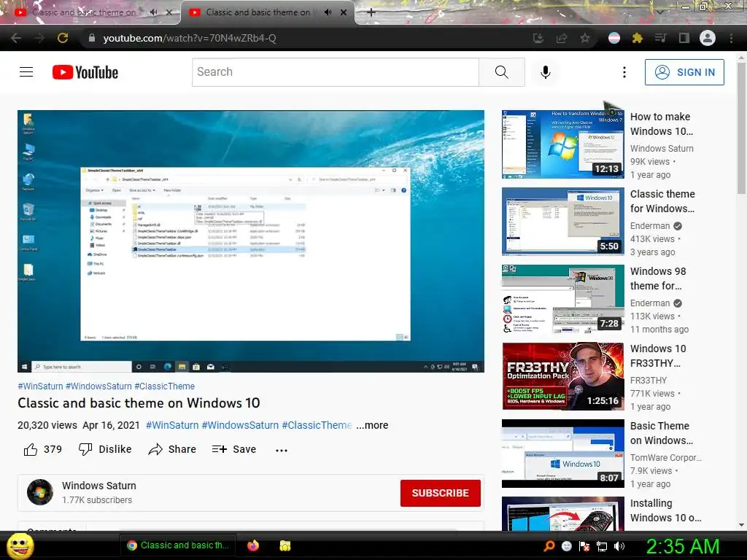
Task: Open the folder icon in taskbar
Action: (285, 545)
